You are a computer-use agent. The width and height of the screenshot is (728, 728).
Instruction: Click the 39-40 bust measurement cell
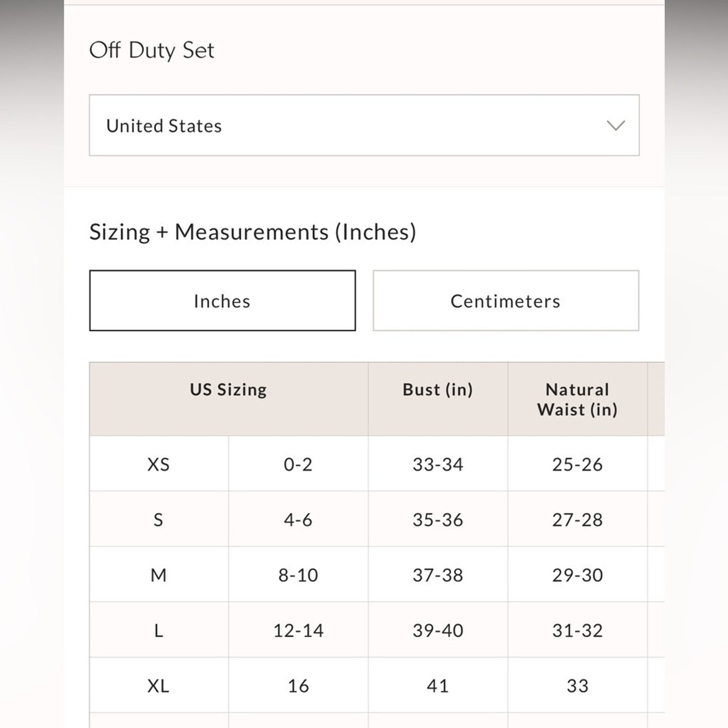click(x=437, y=630)
